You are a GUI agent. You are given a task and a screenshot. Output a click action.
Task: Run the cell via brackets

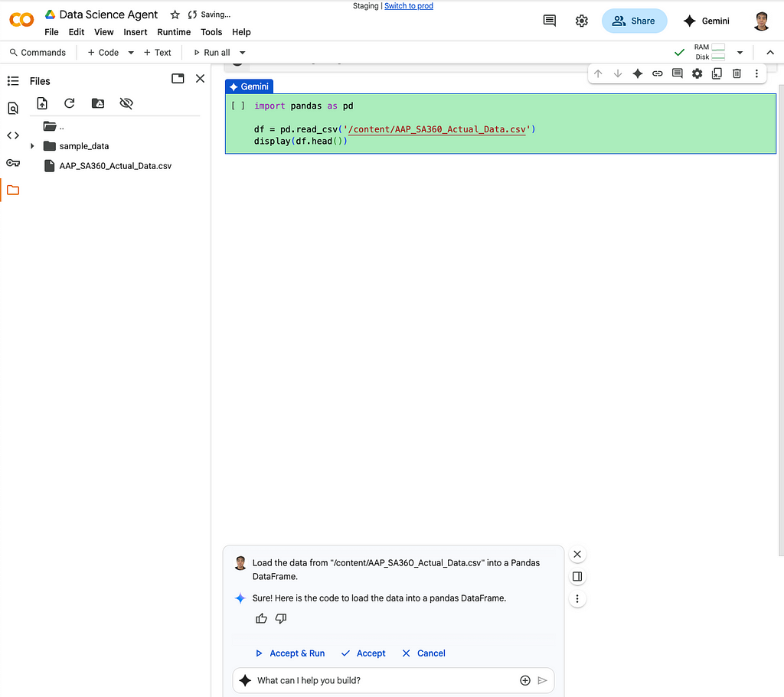tap(238, 106)
